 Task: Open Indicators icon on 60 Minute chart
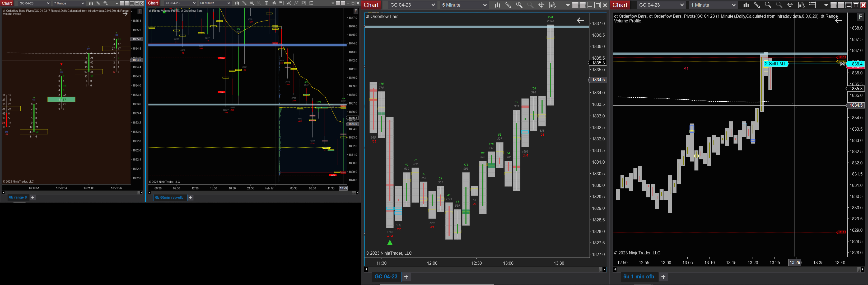[x=296, y=3]
